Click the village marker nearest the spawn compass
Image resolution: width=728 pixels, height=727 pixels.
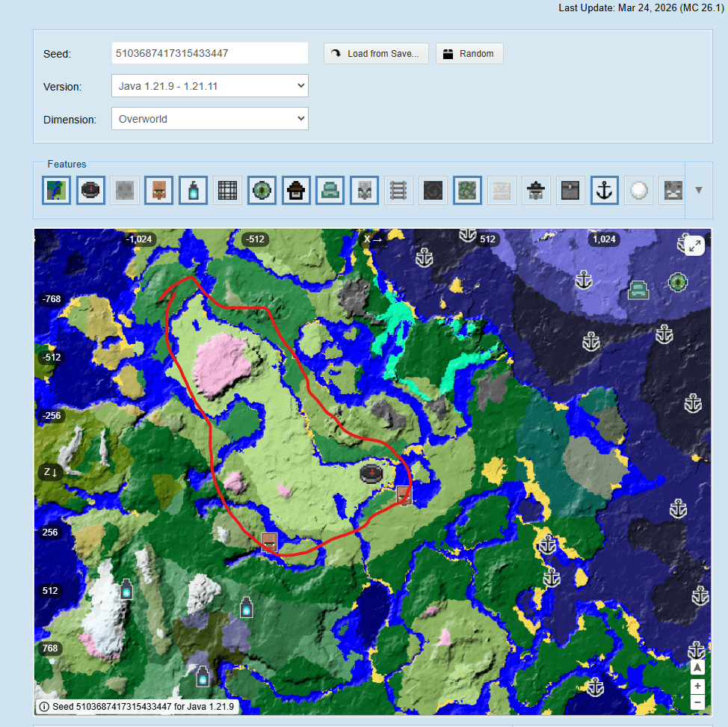[404, 494]
